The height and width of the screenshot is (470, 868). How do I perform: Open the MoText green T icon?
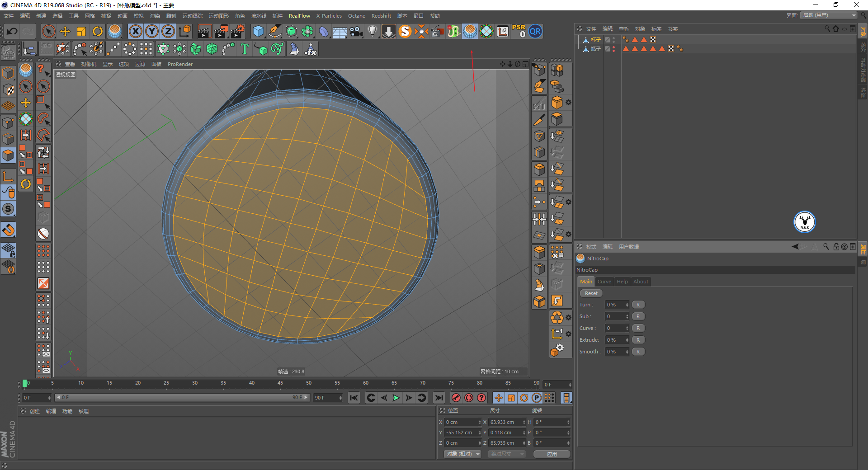(x=245, y=49)
